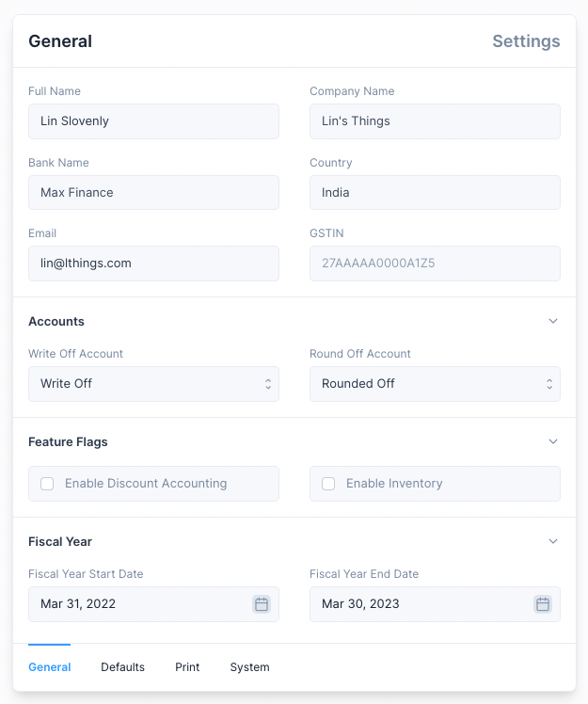Viewport: 588px width, 704px height.
Task: Collapse the Fiscal Year section chevron
Action: tap(553, 541)
